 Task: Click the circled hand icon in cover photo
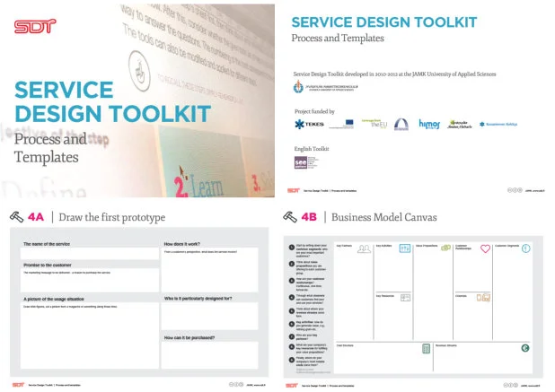(x=139, y=71)
